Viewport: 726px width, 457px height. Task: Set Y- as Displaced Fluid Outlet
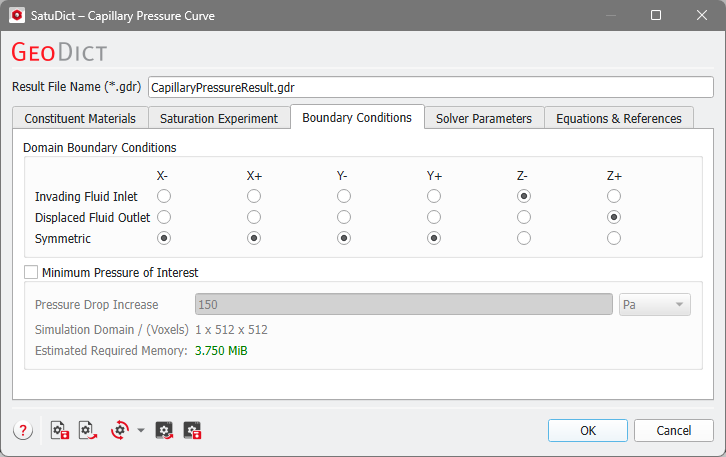pos(344,217)
